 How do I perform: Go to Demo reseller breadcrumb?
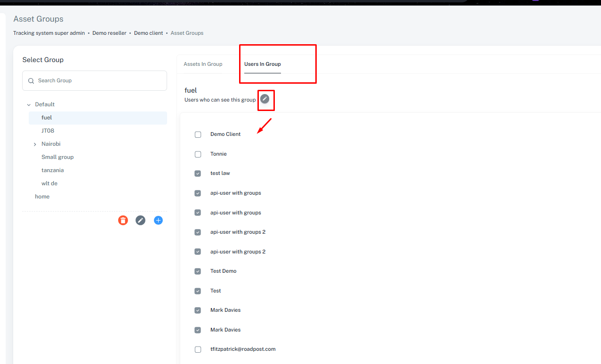(109, 33)
